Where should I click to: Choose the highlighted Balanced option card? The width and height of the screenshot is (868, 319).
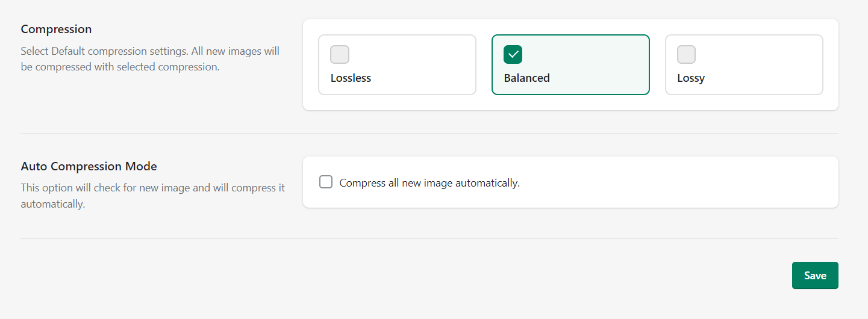[x=570, y=64]
